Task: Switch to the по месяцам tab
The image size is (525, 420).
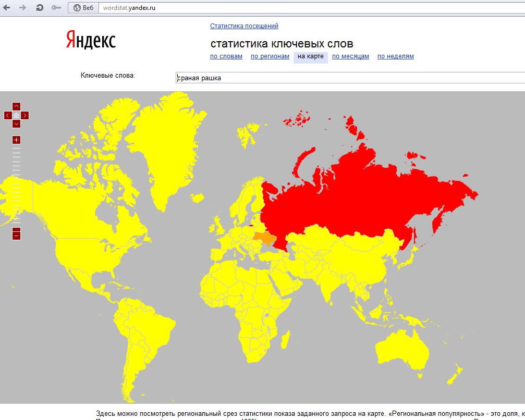Action: point(350,56)
